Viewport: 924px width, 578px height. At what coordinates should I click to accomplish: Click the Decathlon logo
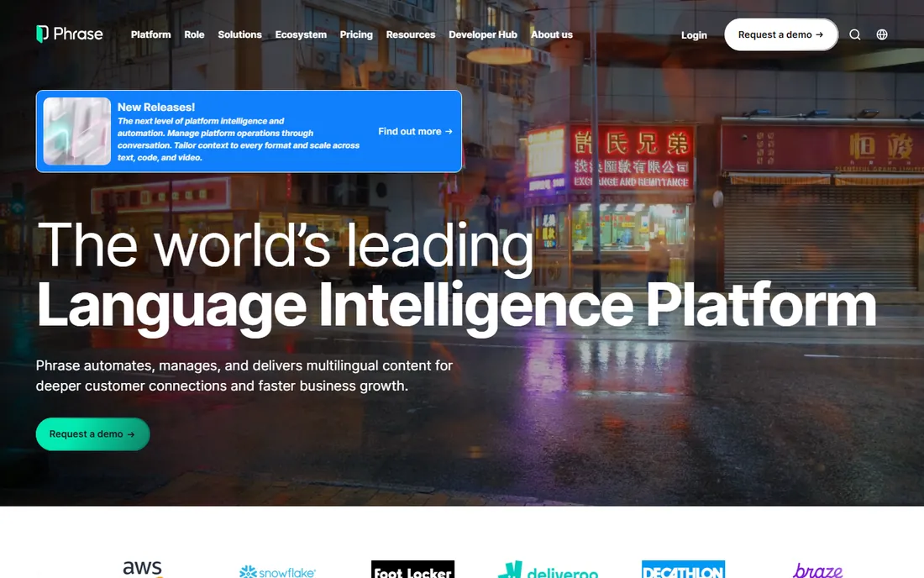point(683,569)
